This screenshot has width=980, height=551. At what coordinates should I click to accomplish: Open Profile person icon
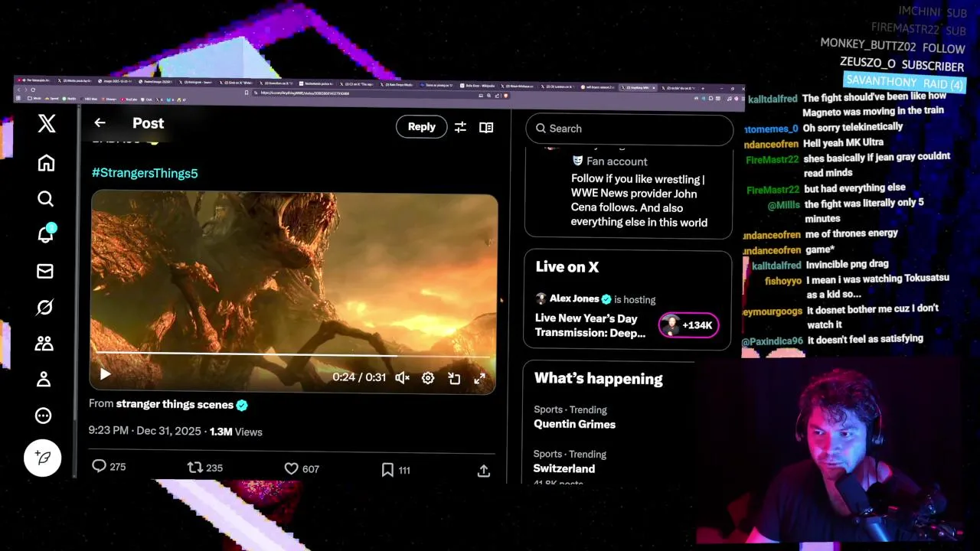pyautogui.click(x=44, y=379)
